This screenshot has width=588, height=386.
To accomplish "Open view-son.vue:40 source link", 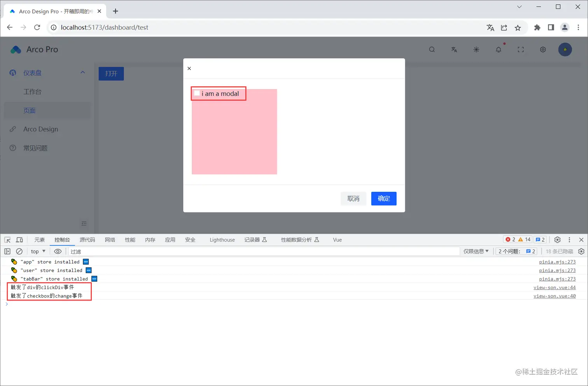I will click(x=554, y=296).
